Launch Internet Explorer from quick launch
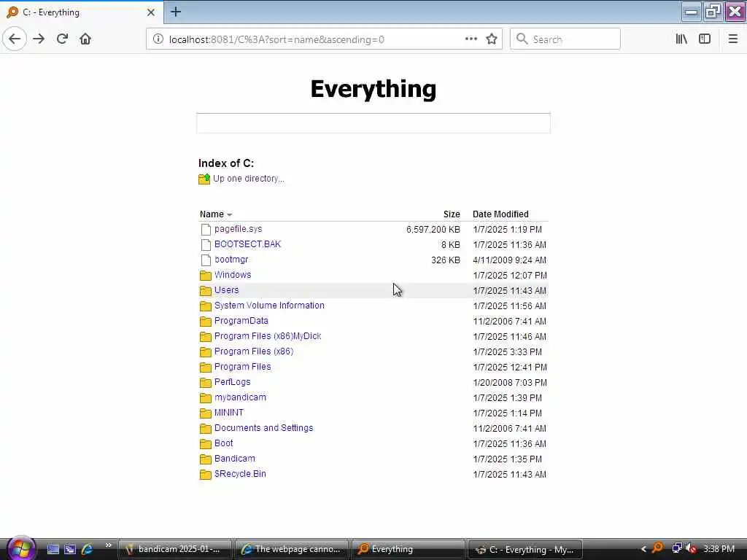747x560 pixels. (x=87, y=550)
